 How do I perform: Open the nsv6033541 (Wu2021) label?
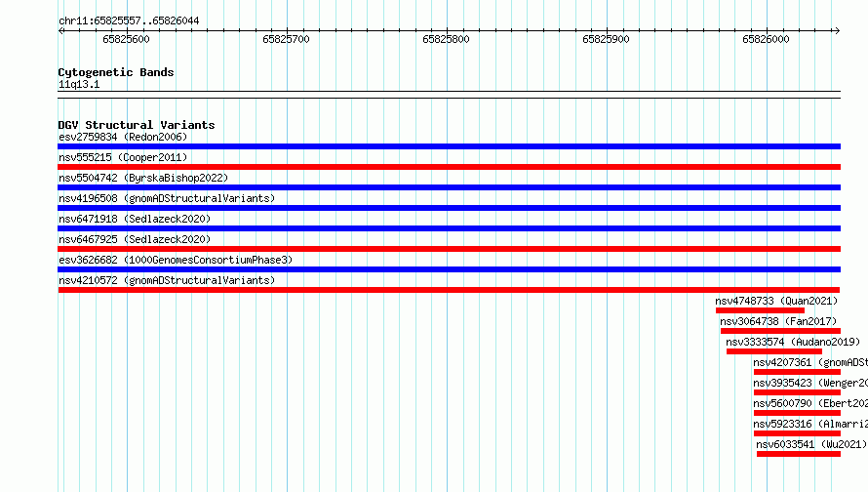coord(811,444)
